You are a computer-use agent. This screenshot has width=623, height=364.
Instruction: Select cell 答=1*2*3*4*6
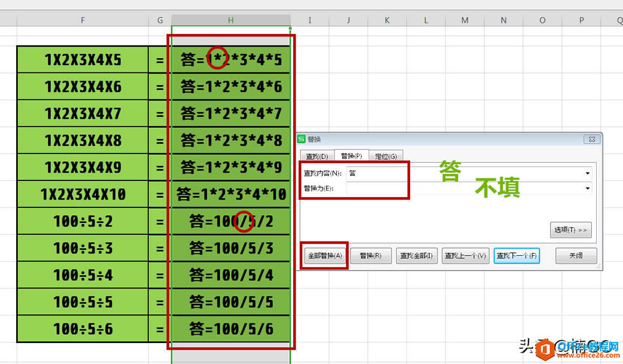tap(231, 87)
